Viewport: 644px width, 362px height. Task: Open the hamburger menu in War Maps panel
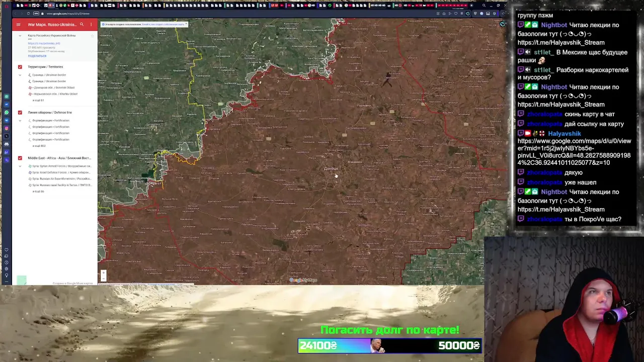(x=19, y=24)
